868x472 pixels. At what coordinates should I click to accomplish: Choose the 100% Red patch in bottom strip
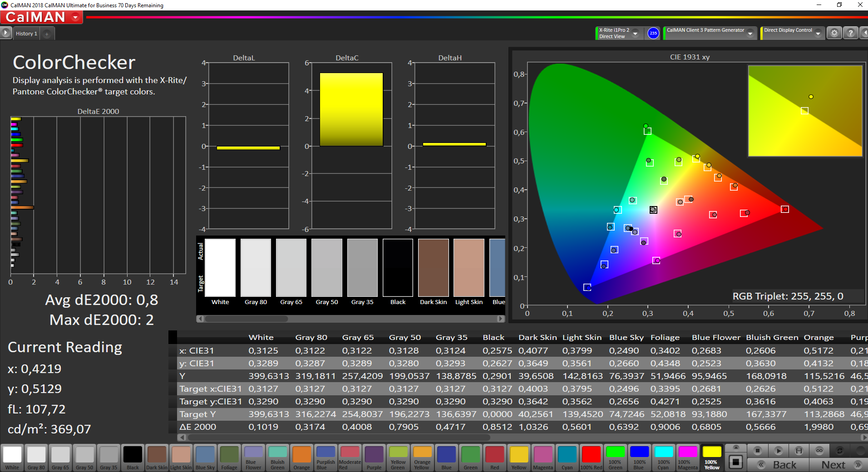(x=591, y=457)
